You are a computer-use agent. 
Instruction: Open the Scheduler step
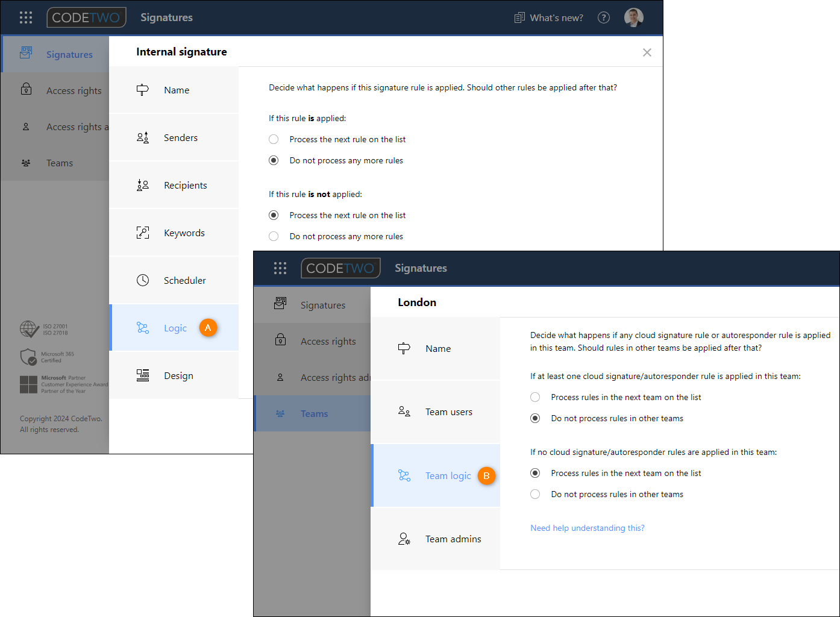(x=174, y=280)
